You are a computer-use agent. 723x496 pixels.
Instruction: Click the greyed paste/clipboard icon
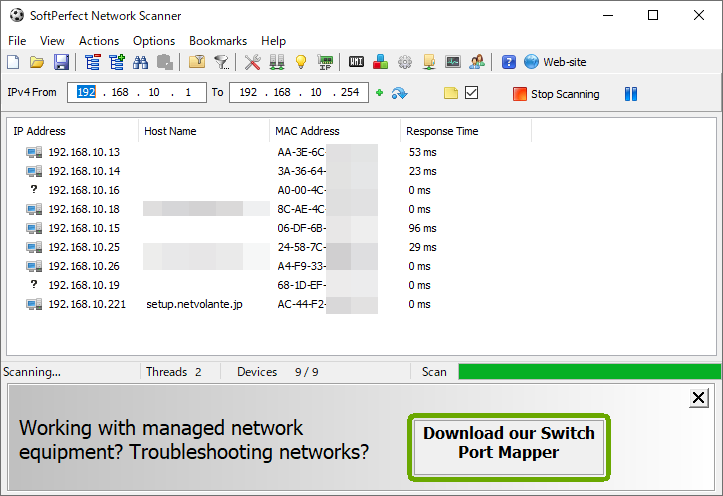pos(165,62)
